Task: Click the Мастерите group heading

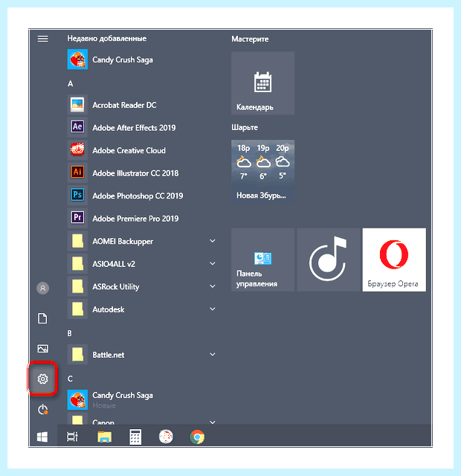Action: (250, 39)
